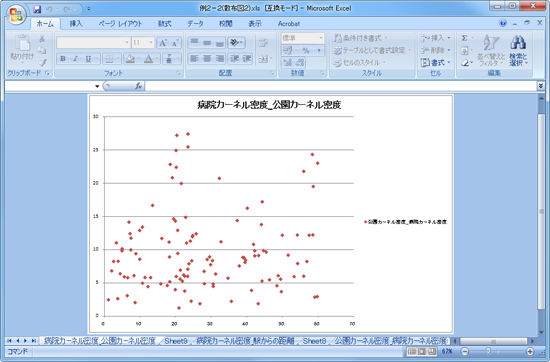The width and height of the screenshot is (550, 362).
Task: Align cell content to top
Action: click(x=194, y=43)
